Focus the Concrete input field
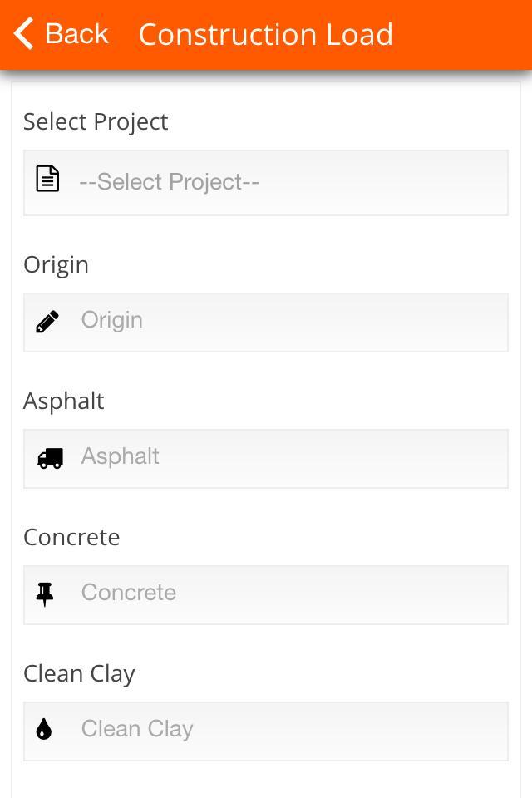This screenshot has width=532, height=798. coord(266,595)
